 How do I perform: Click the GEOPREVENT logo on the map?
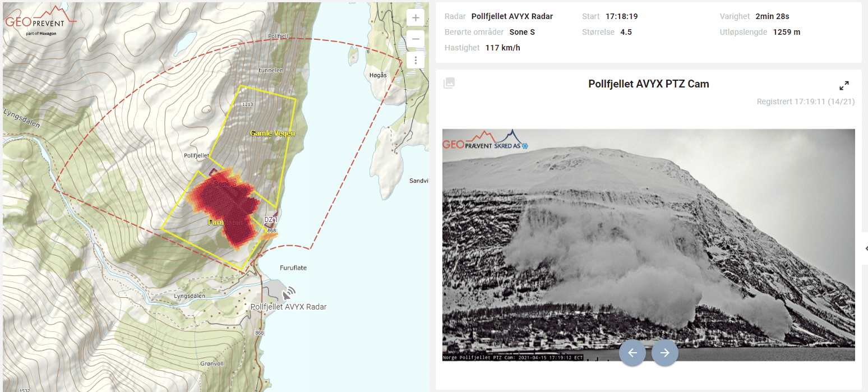pyautogui.click(x=40, y=22)
